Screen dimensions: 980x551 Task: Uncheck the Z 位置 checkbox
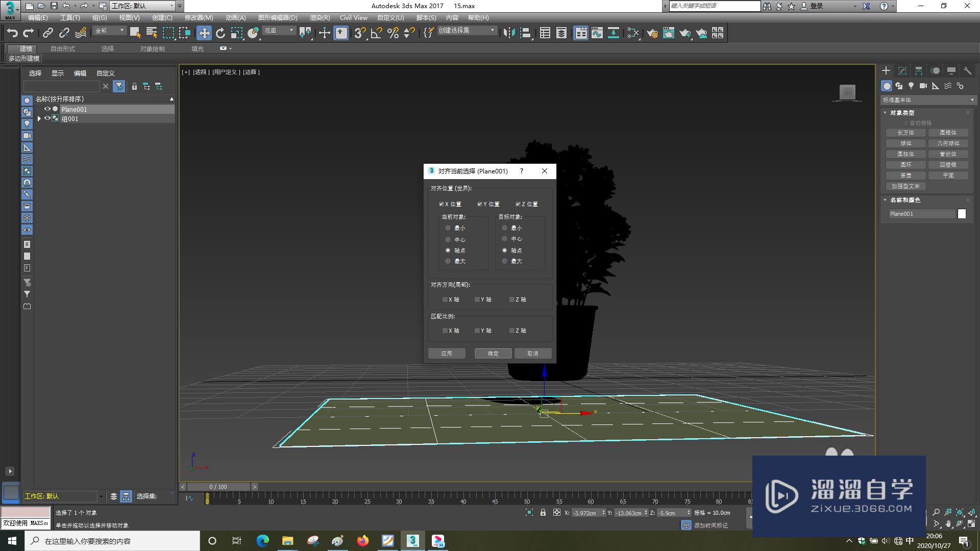click(x=518, y=204)
